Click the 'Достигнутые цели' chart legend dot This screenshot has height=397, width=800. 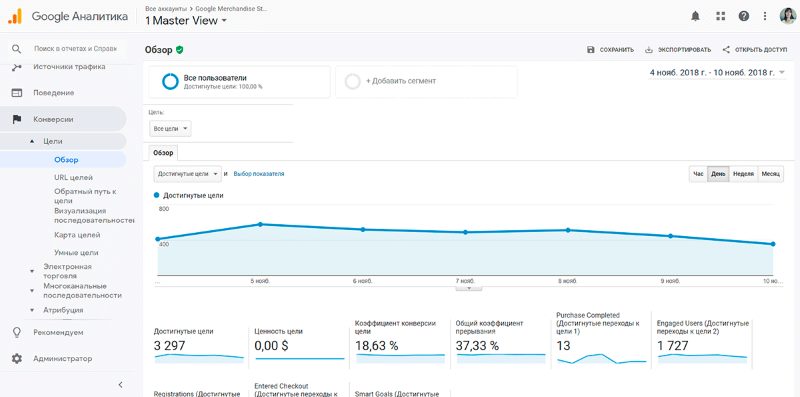[x=157, y=195]
